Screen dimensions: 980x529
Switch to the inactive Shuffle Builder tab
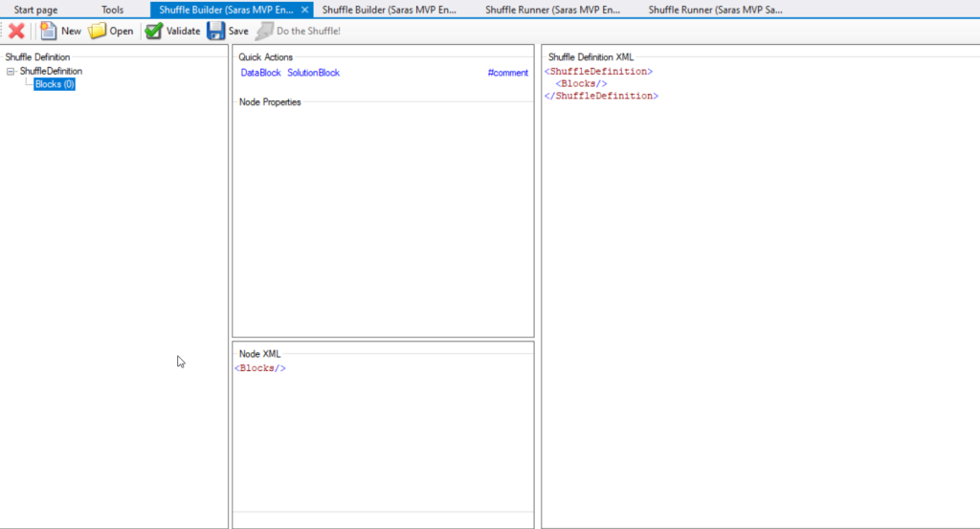tap(389, 10)
